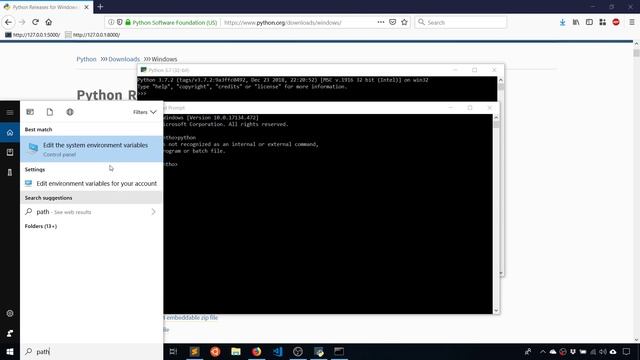Expand the Filters dropdown
Viewport: 640px width, 360px height.
(x=144, y=112)
